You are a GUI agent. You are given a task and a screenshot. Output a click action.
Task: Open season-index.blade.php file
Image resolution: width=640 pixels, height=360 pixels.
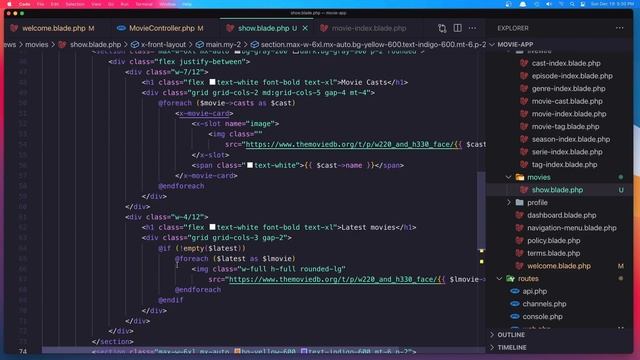click(x=571, y=139)
